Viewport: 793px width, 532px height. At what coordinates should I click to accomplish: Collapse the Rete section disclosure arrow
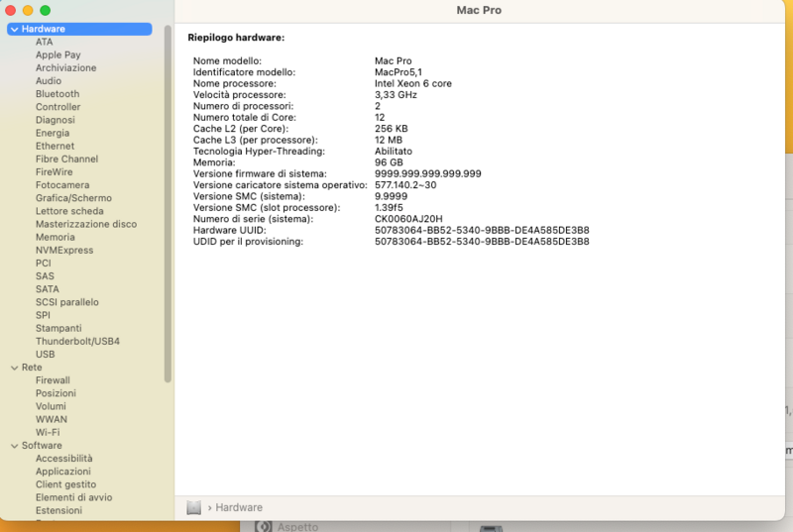point(13,368)
